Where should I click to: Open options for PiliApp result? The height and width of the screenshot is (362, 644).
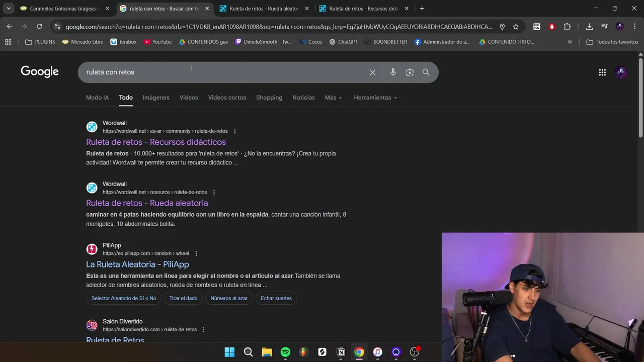[x=196, y=253]
